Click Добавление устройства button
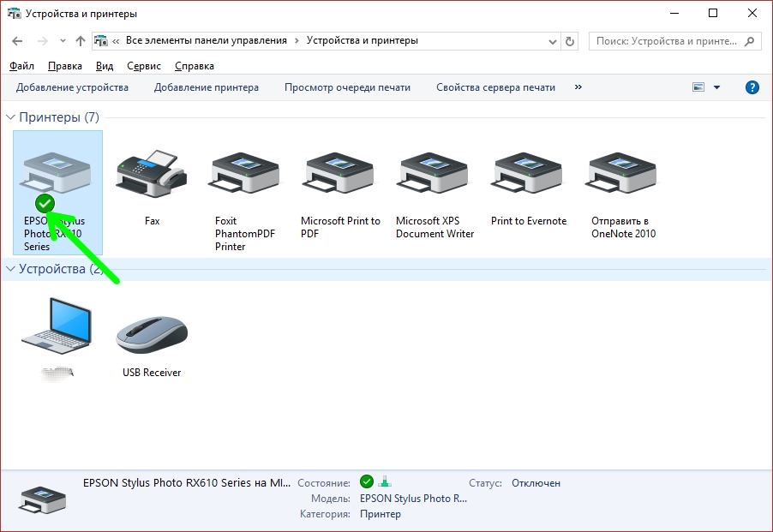This screenshot has height=532, width=773. [x=72, y=87]
